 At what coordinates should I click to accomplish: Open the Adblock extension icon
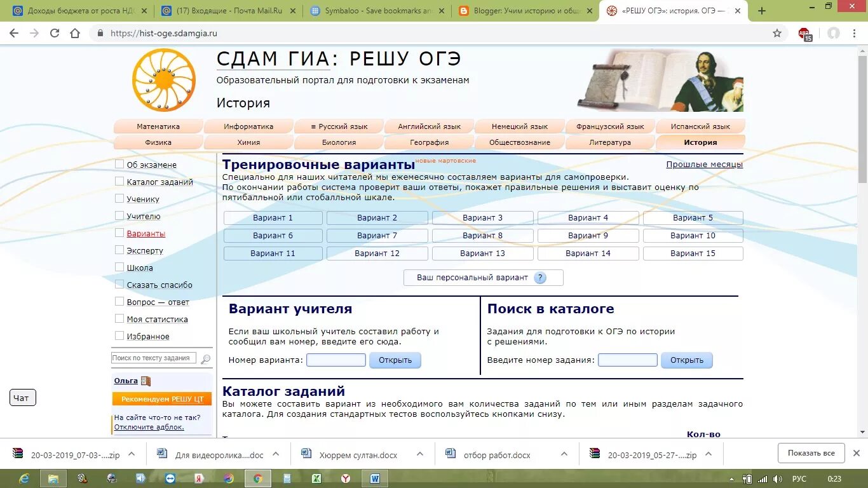point(805,34)
